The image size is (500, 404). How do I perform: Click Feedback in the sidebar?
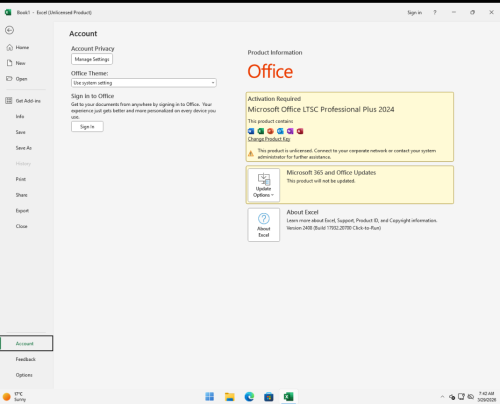[27, 359]
